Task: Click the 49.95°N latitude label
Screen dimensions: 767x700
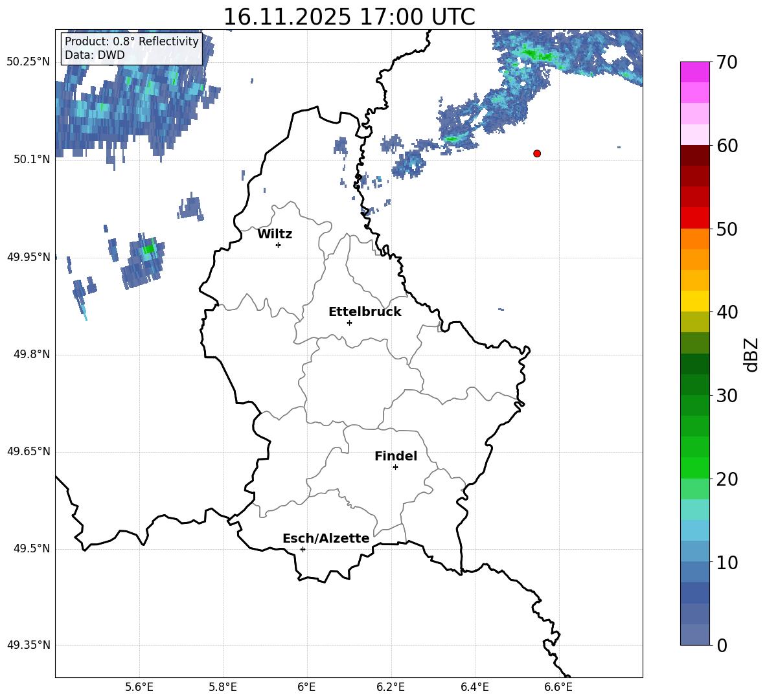Action: [x=29, y=257]
